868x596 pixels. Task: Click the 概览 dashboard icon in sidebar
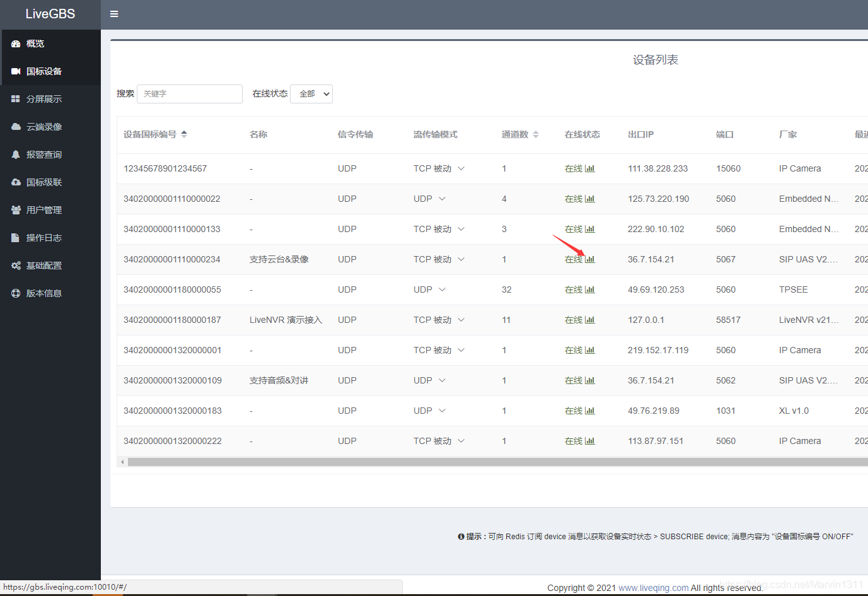[16, 44]
